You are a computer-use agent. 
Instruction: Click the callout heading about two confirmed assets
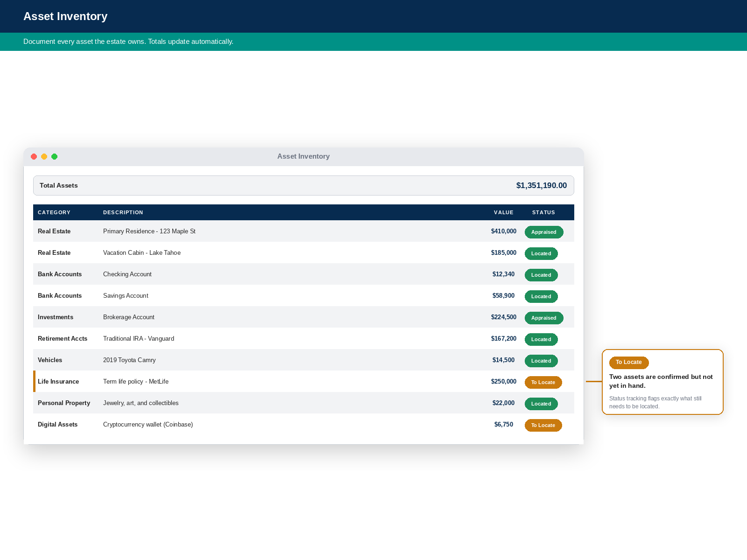click(x=661, y=381)
